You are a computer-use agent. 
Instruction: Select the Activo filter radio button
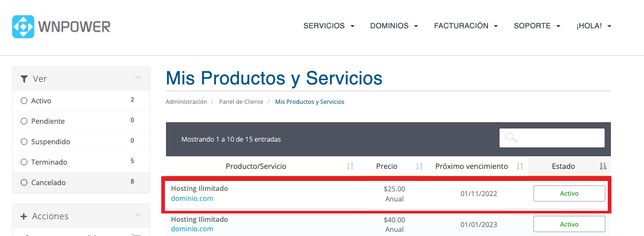pos(24,101)
